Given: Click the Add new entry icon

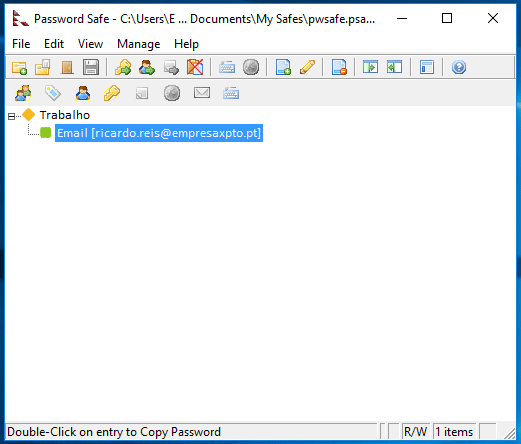Looking at the screenshot, I should click(283, 67).
